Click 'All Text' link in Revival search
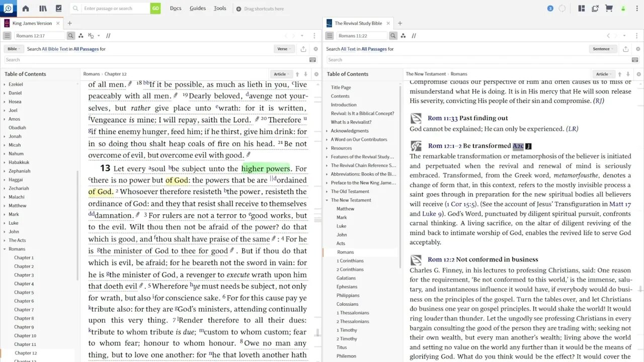The height and width of the screenshot is (362, 644). (x=349, y=49)
